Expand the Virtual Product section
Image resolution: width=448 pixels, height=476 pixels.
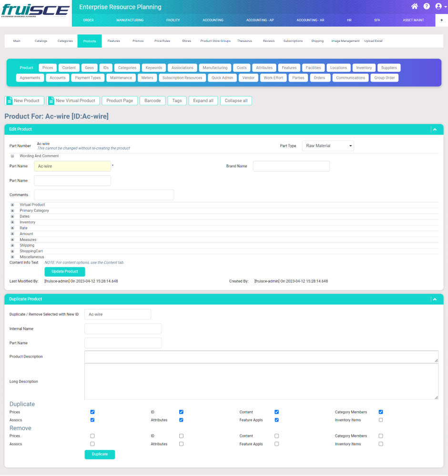pos(12,205)
